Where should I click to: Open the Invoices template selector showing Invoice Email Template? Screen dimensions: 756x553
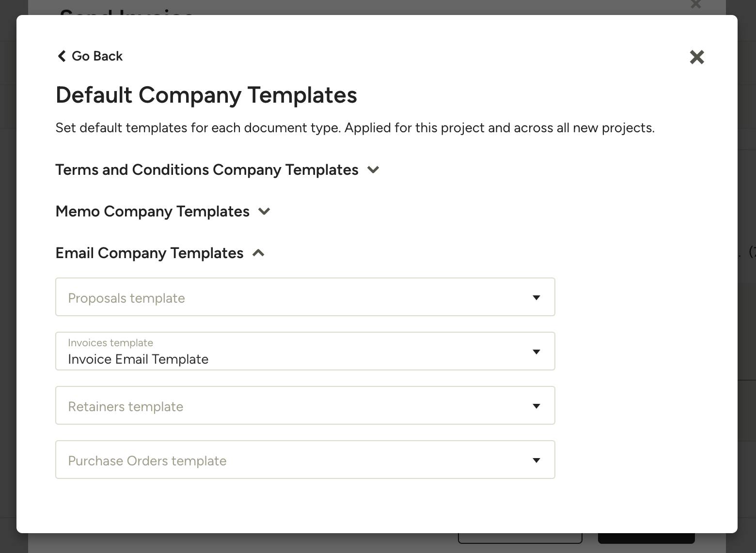[x=305, y=352]
